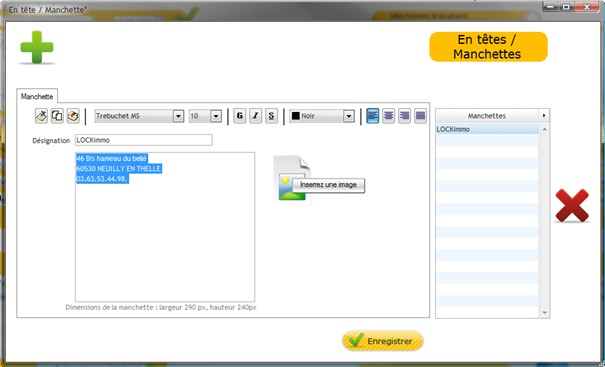Click the cut toolbar icon
Image resolution: width=605 pixels, height=367 pixels.
click(41, 116)
